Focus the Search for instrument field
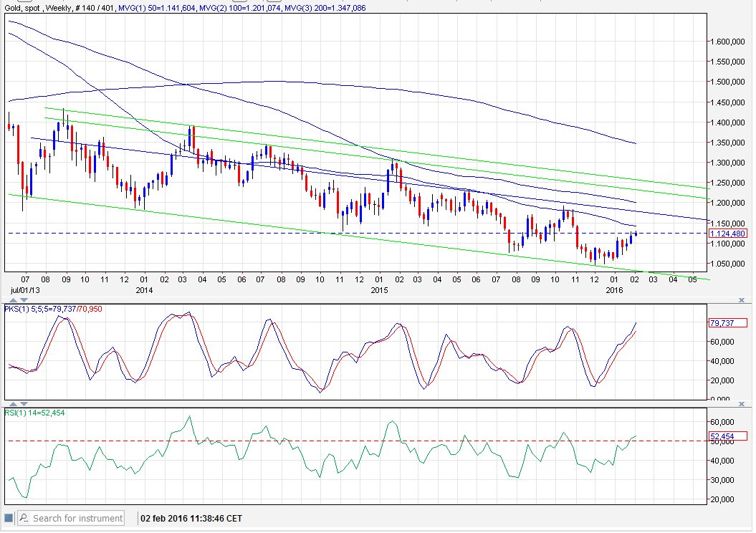 pos(71,519)
